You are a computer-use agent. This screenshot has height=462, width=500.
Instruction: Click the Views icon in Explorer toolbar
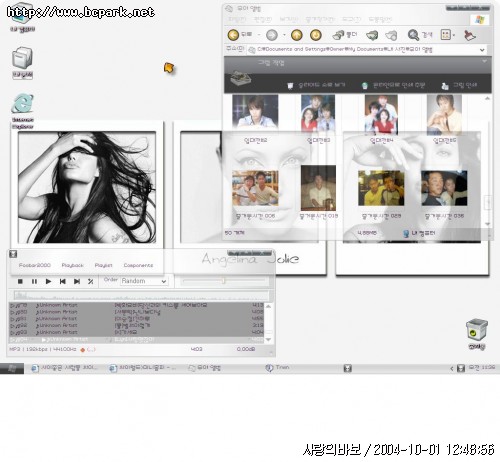(446, 35)
